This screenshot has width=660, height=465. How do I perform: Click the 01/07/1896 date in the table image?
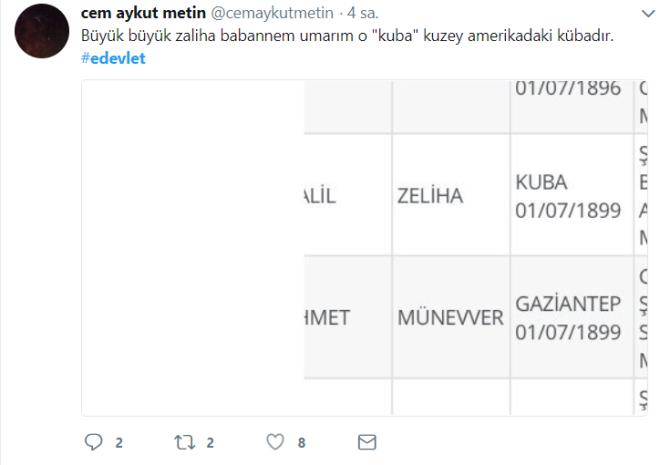tap(568, 88)
